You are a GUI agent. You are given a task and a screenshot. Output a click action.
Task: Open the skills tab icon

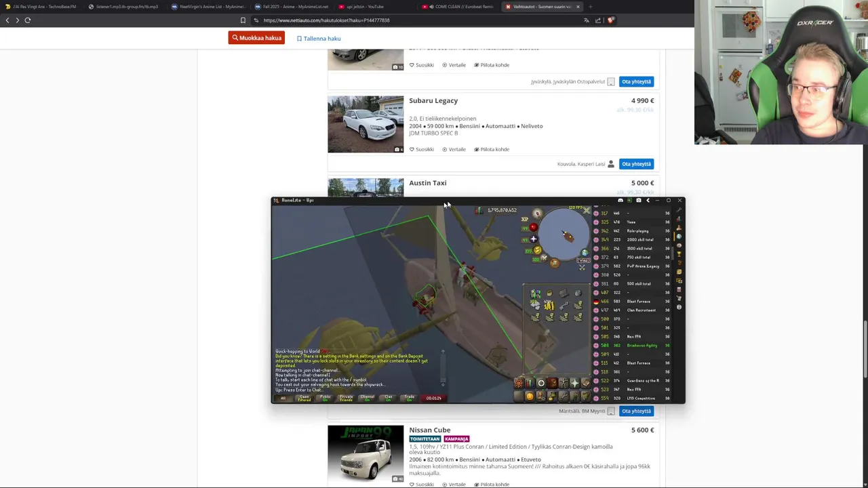[530, 383]
